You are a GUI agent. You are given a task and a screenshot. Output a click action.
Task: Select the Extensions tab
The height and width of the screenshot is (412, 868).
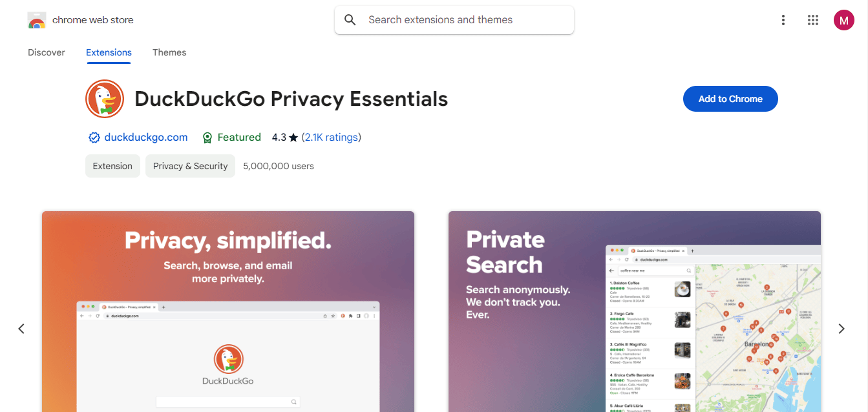point(108,52)
